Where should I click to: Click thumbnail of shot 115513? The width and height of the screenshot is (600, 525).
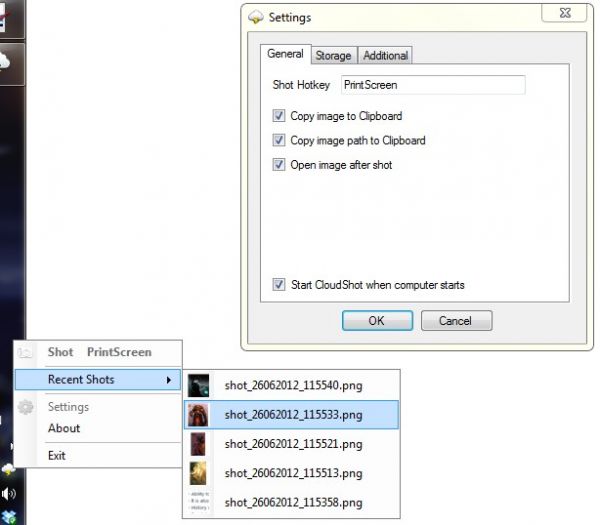pyautogui.click(x=198, y=473)
